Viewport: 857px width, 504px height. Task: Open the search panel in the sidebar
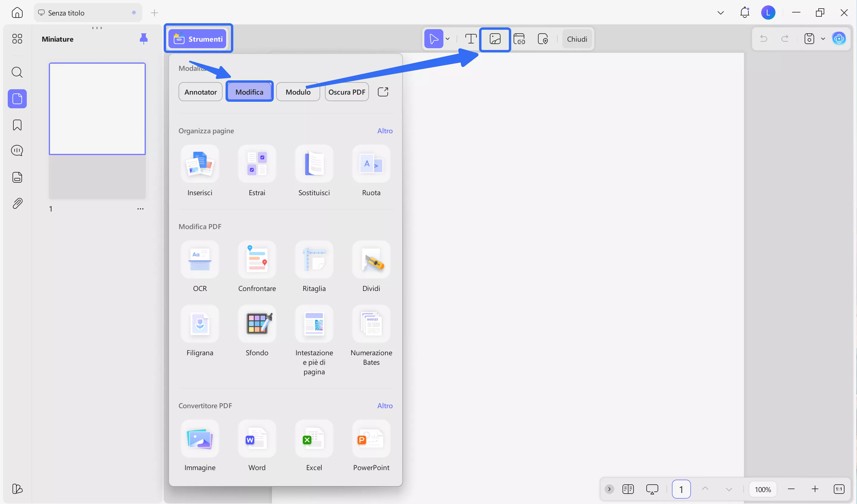tap(17, 72)
